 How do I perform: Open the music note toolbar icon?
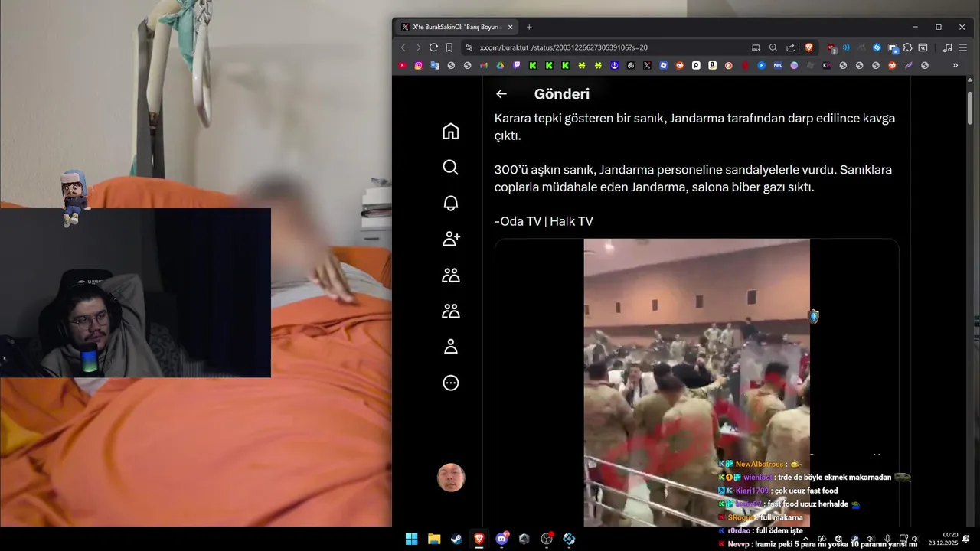point(948,47)
